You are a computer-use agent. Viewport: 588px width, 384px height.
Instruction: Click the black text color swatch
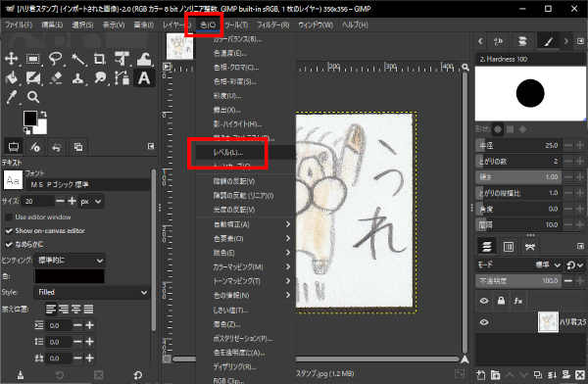tap(70, 276)
